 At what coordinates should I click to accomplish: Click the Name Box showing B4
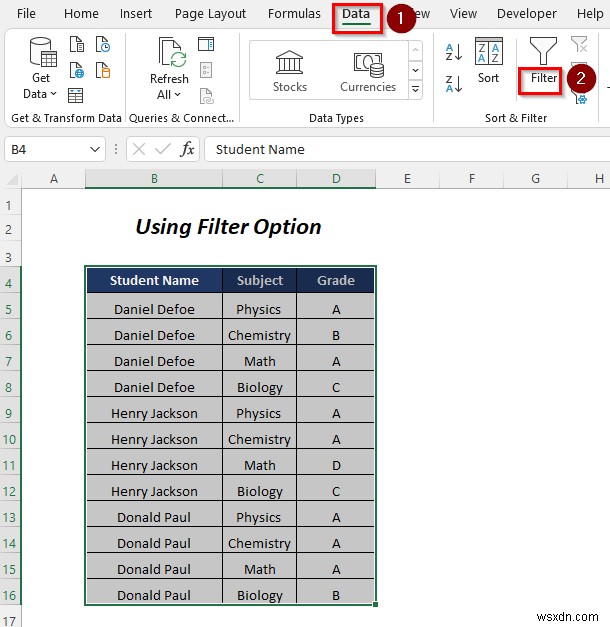point(46,150)
